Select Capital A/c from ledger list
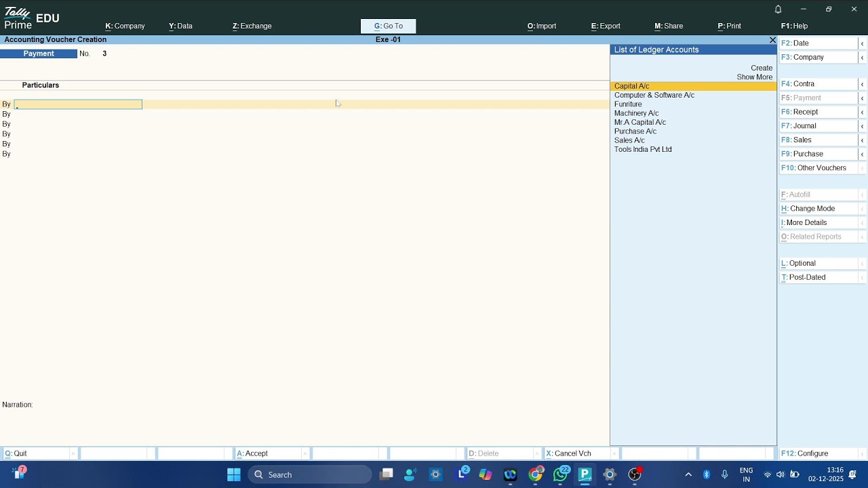The image size is (868, 488). pyautogui.click(x=693, y=86)
